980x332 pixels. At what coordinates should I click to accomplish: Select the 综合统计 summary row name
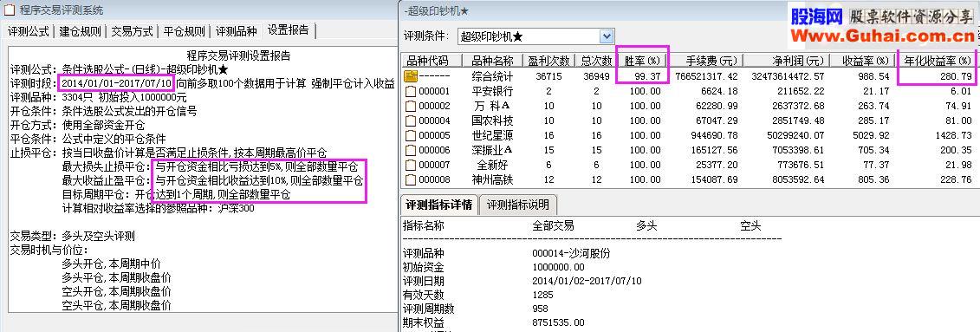[x=492, y=77]
